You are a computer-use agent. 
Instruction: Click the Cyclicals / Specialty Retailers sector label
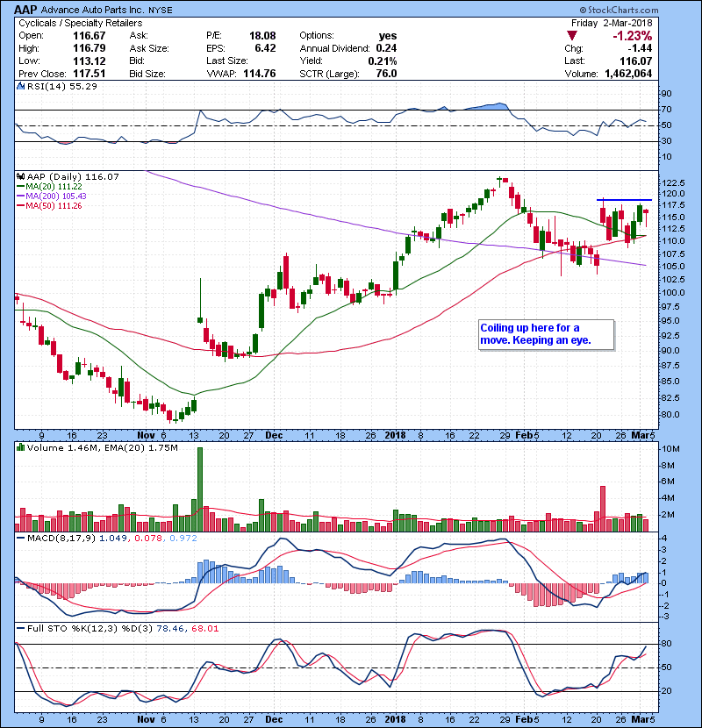[81, 23]
